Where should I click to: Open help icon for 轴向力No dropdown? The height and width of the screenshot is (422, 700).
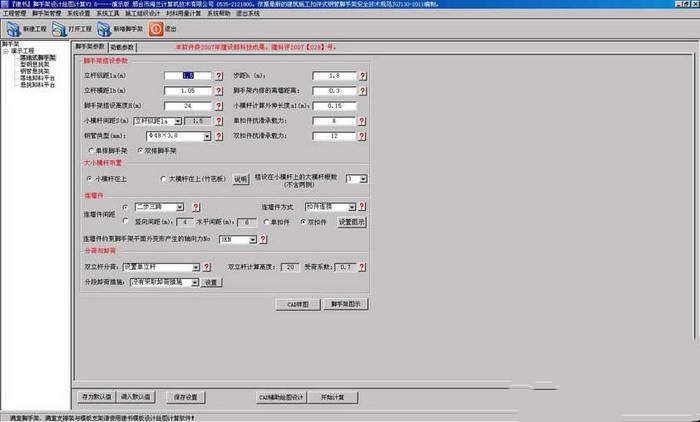pos(263,240)
